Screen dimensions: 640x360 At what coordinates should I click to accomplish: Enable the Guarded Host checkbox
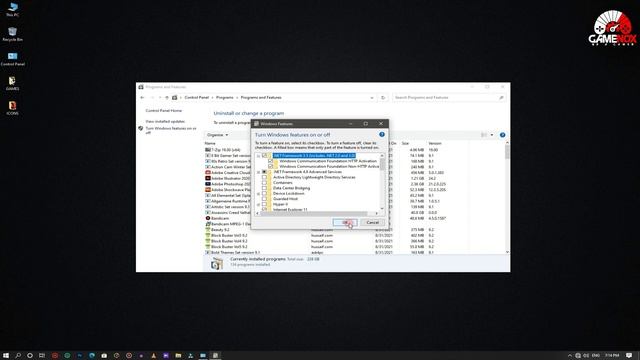pyautogui.click(x=264, y=198)
